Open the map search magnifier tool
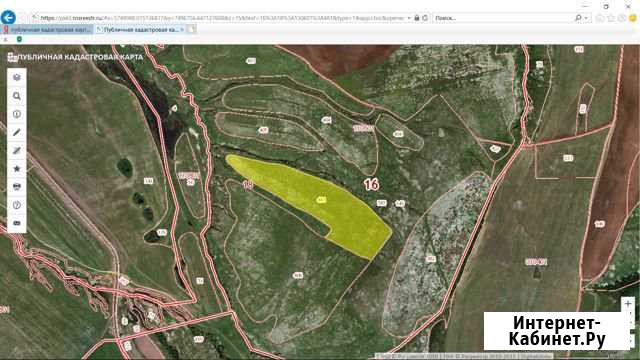Image resolution: width=640 pixels, height=360 pixels. click(17, 96)
